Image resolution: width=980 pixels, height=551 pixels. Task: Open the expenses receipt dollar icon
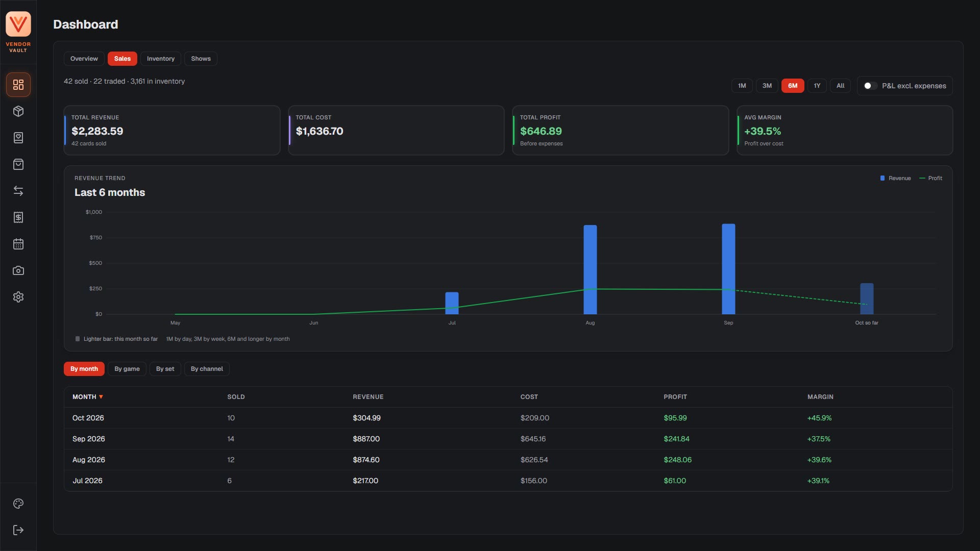[x=18, y=217]
